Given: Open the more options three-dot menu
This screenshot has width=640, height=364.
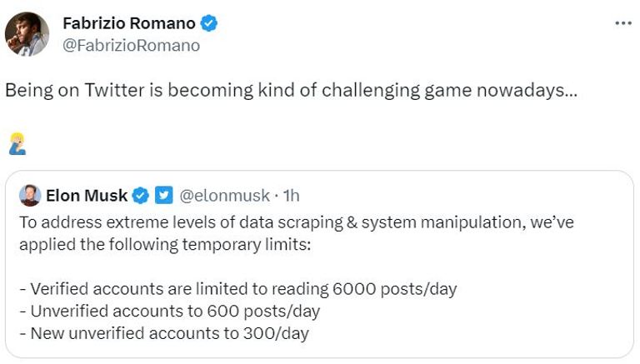Looking at the screenshot, I should 622,22.
